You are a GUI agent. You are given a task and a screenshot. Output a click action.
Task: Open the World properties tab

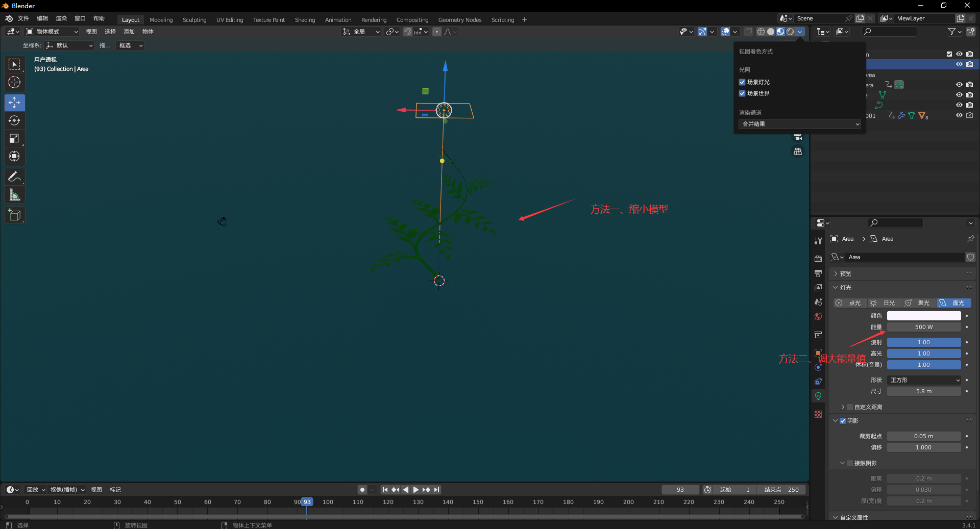point(818,316)
